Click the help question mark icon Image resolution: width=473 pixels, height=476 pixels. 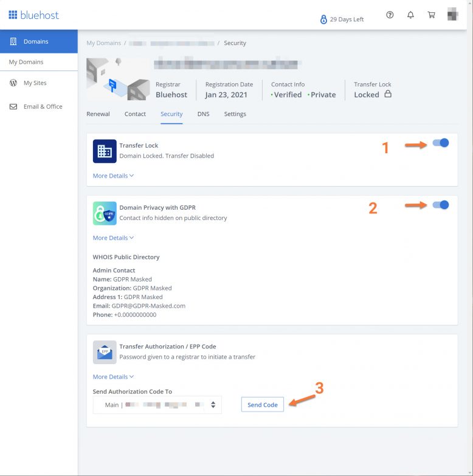click(x=390, y=15)
